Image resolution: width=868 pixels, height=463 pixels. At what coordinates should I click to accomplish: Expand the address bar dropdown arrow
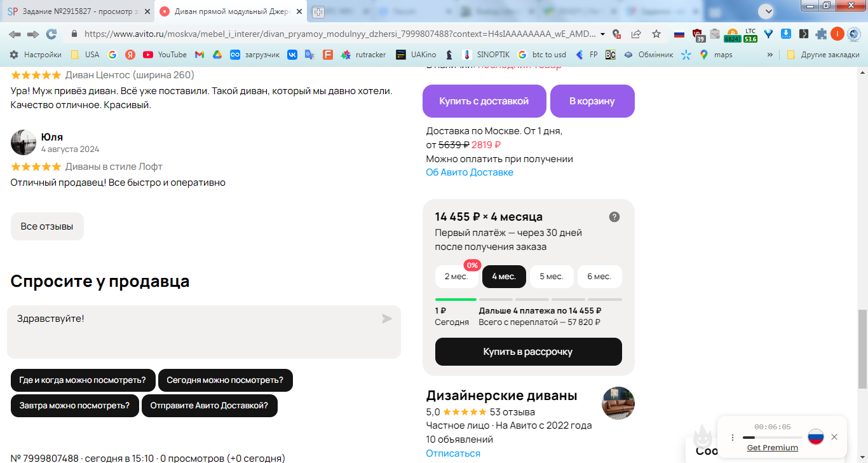click(x=602, y=34)
